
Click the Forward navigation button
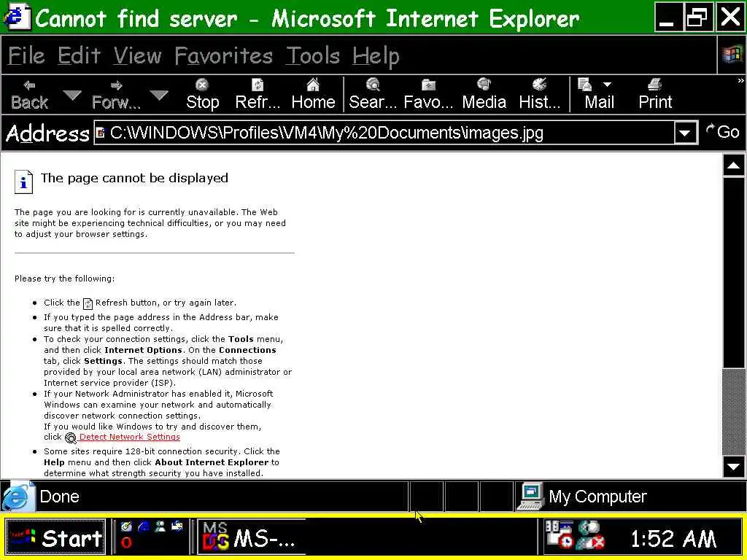click(116, 94)
